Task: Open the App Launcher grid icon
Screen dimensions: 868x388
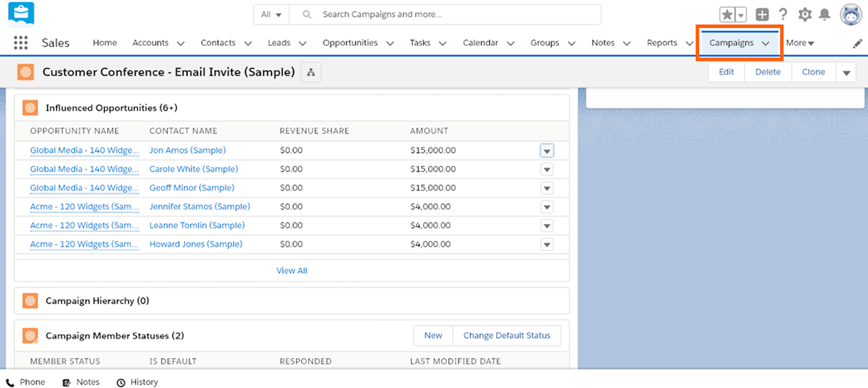Action: (x=21, y=43)
